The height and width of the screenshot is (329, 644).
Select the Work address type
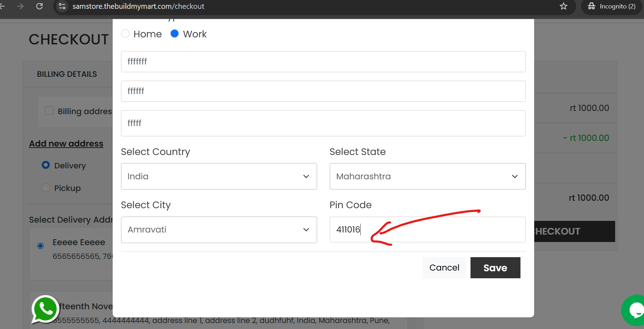coord(175,34)
